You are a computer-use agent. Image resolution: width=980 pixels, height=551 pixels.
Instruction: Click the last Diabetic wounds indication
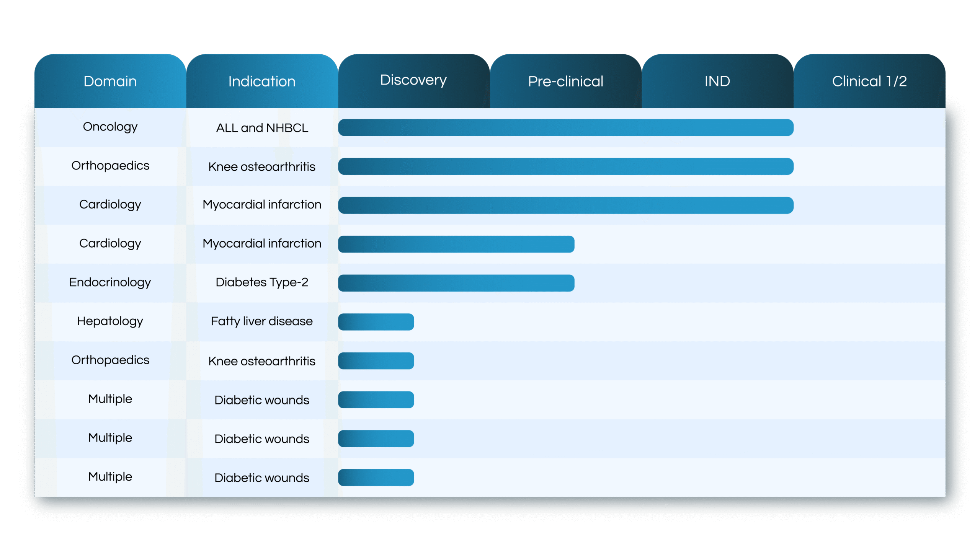point(262,478)
